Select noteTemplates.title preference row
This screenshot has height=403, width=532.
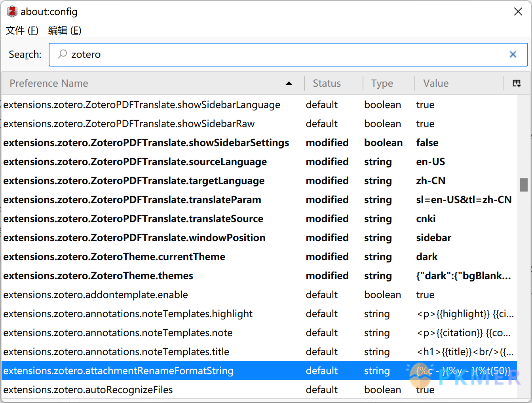[x=259, y=352]
